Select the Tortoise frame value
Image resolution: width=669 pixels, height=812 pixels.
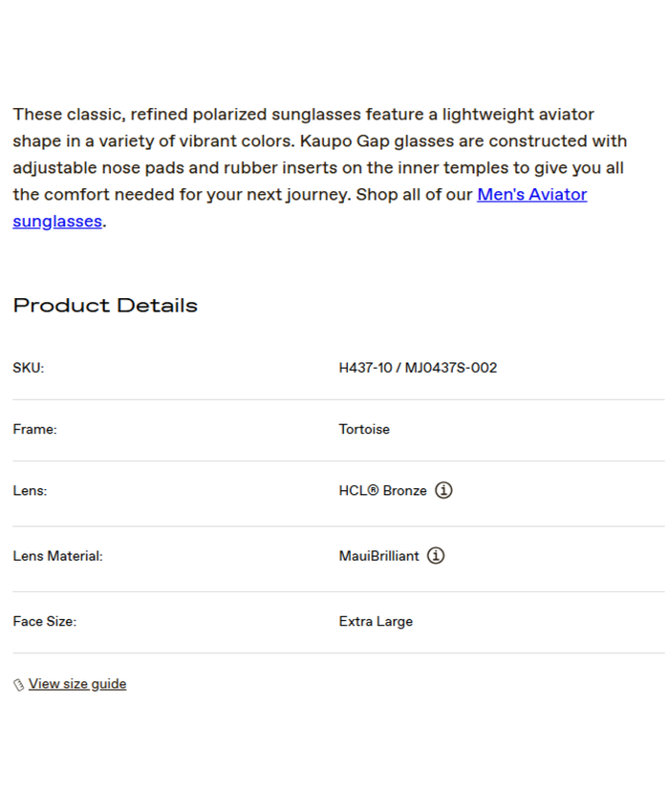click(364, 429)
